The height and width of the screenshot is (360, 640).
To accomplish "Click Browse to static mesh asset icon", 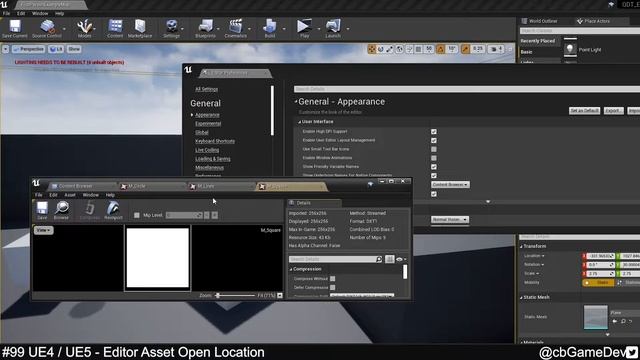I will pos(623,321).
